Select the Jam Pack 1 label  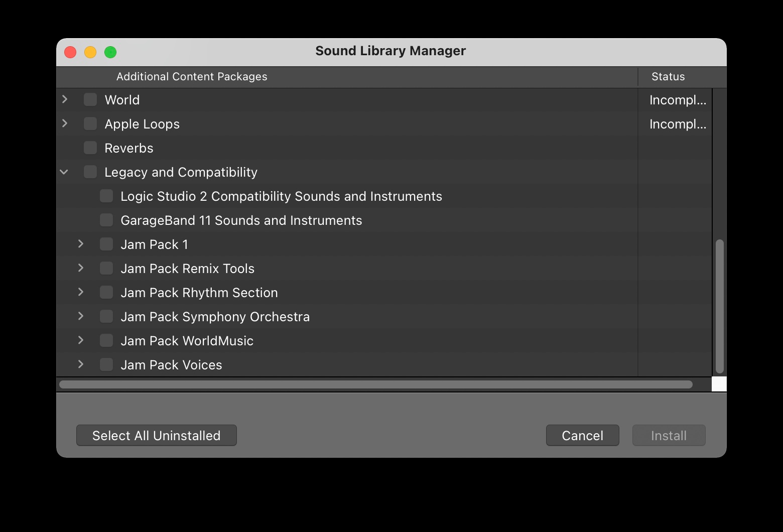154,244
